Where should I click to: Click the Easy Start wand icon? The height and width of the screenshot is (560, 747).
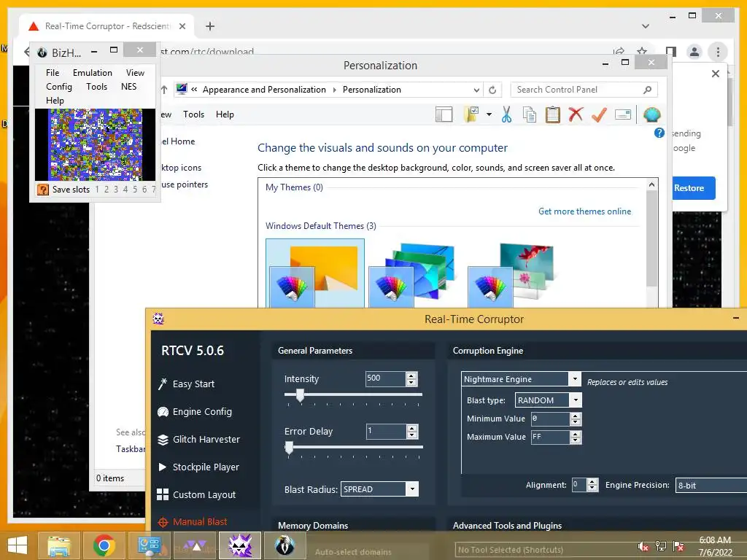(163, 384)
